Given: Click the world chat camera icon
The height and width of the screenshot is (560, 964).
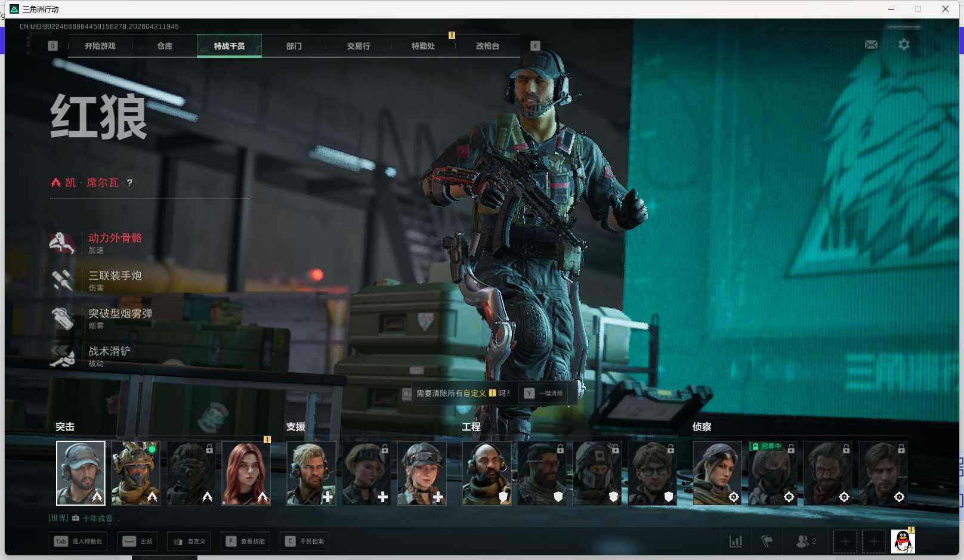Looking at the screenshot, I should [x=76, y=518].
